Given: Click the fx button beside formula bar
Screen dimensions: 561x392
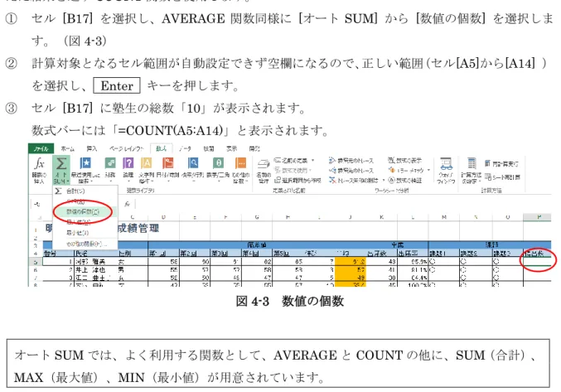Looking at the screenshot, I should click(127, 204).
